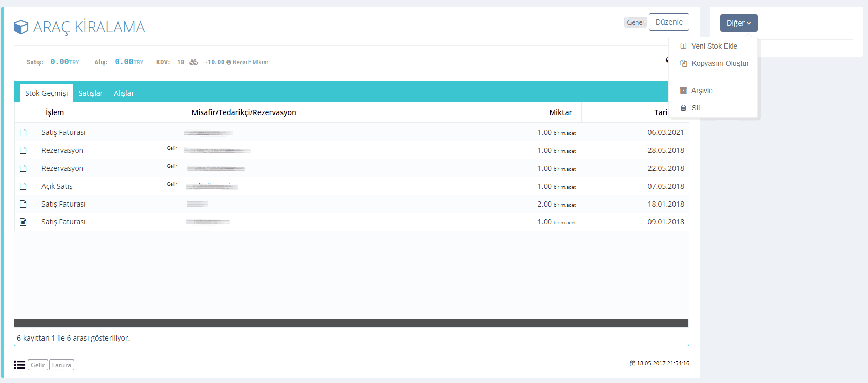Open document icon of the 28.05.2018 row
This screenshot has width=868, height=383.
click(23, 150)
